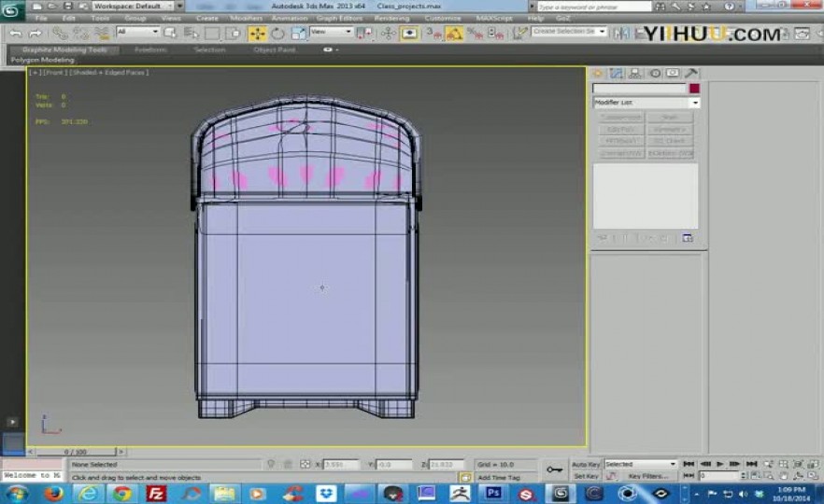Toggle Percent Snap button
Image resolution: width=824 pixels, height=504 pixels.
pos(475,34)
